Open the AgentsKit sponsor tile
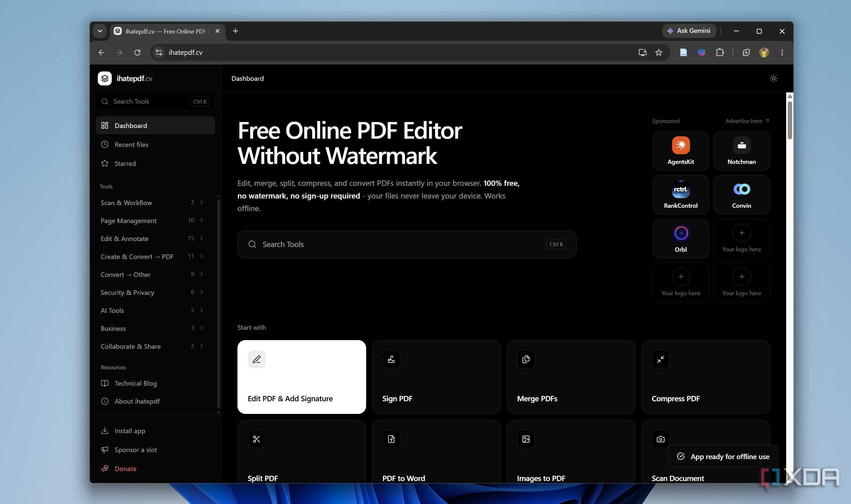The image size is (851, 504). coord(680,151)
